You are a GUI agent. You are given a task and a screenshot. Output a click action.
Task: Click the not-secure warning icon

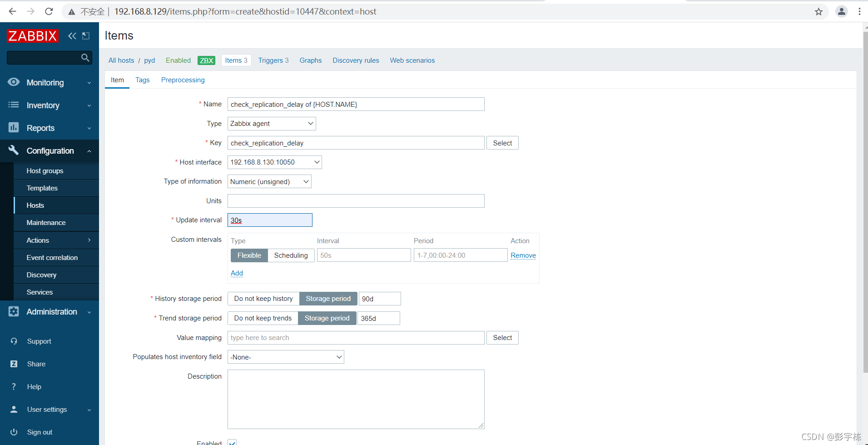coord(72,12)
